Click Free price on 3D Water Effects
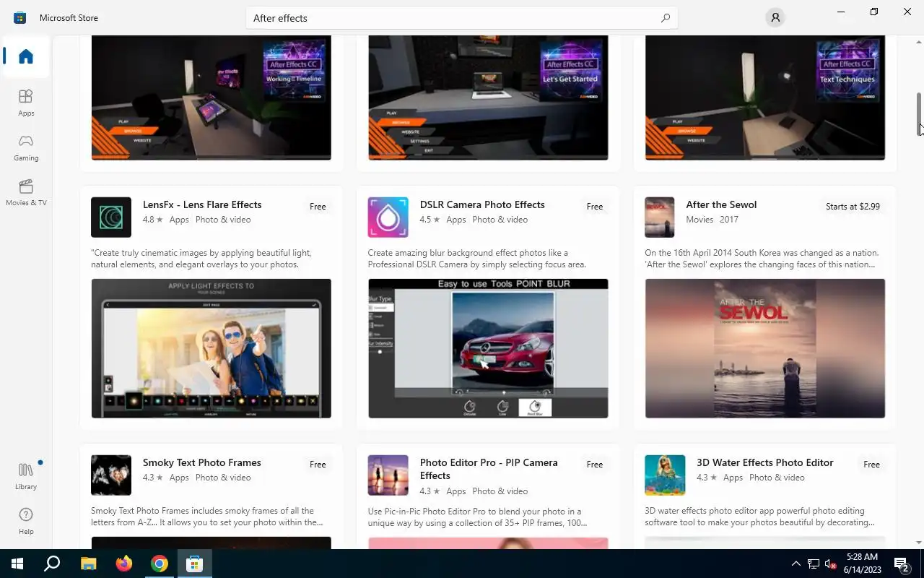This screenshot has height=578, width=924. click(x=871, y=465)
